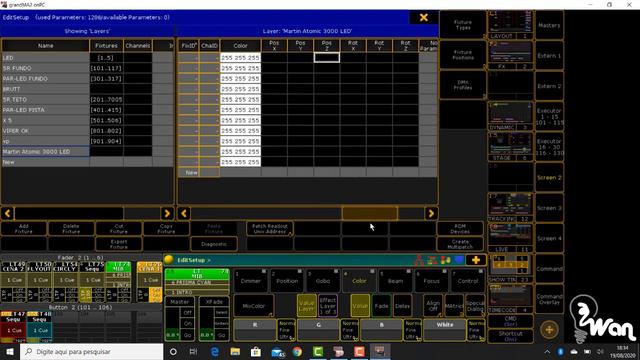Click the Create Multipatch button
The width and height of the screenshot is (640, 360).
(x=460, y=244)
